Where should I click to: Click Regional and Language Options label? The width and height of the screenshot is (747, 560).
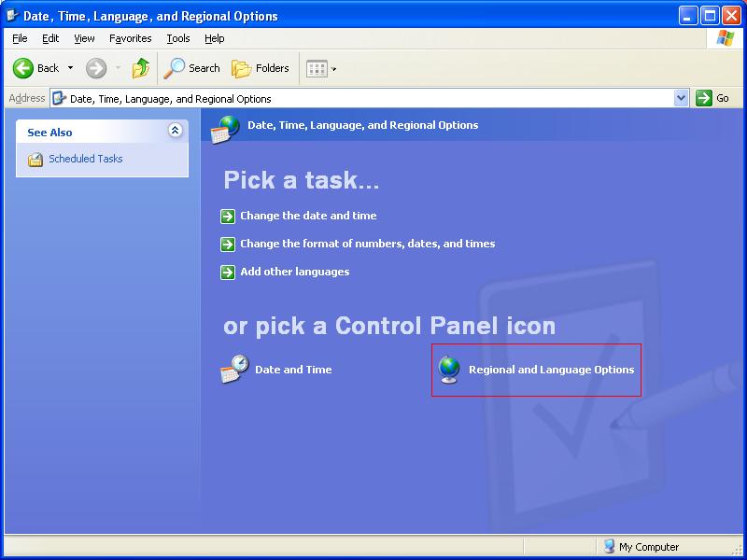click(552, 370)
